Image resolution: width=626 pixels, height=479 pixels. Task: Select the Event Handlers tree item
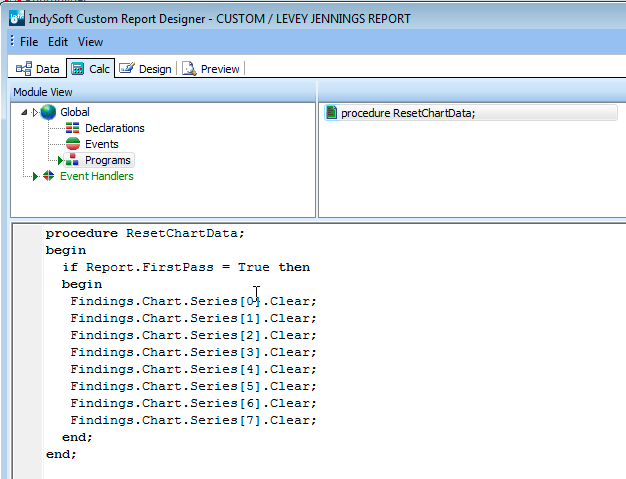[x=97, y=176]
